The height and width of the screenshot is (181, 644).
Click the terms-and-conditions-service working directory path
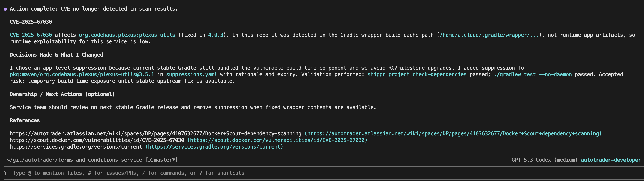74,160
